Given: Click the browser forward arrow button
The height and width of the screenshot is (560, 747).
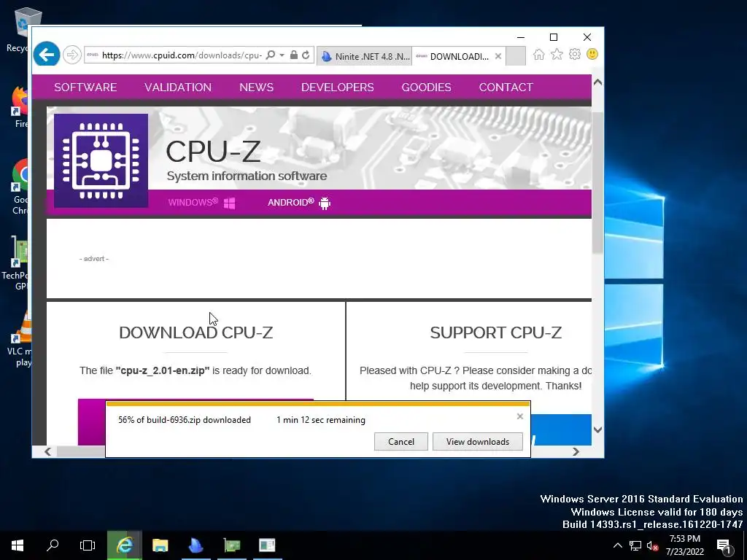Looking at the screenshot, I should click(72, 55).
